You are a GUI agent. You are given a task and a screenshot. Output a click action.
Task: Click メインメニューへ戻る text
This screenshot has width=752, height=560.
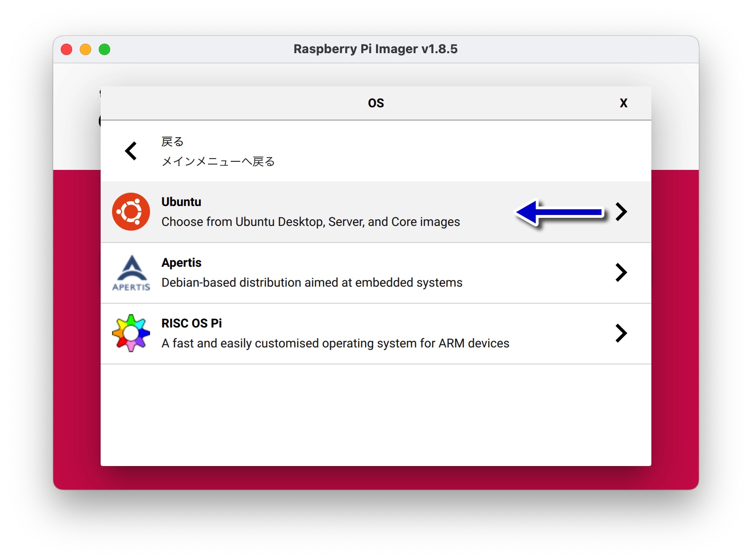(218, 161)
